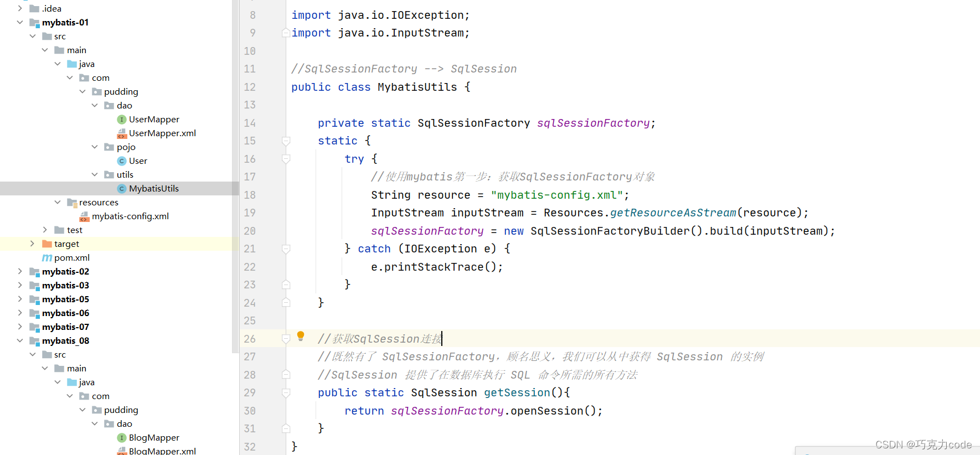
Task: Toggle fold end marker at line 23
Action: click(286, 285)
